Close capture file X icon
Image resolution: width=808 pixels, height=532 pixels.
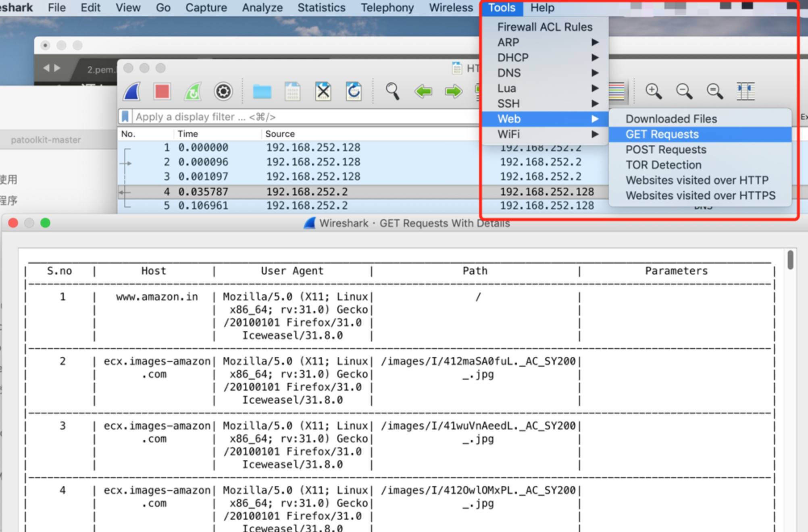click(323, 91)
